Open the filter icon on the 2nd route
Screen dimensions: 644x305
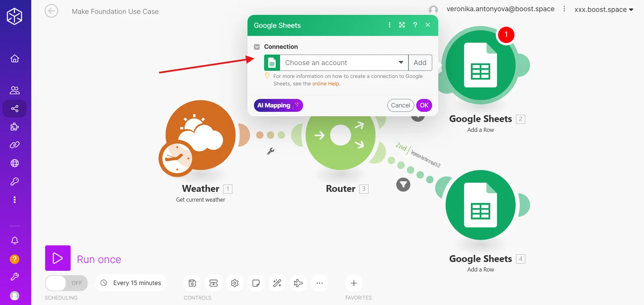403,185
